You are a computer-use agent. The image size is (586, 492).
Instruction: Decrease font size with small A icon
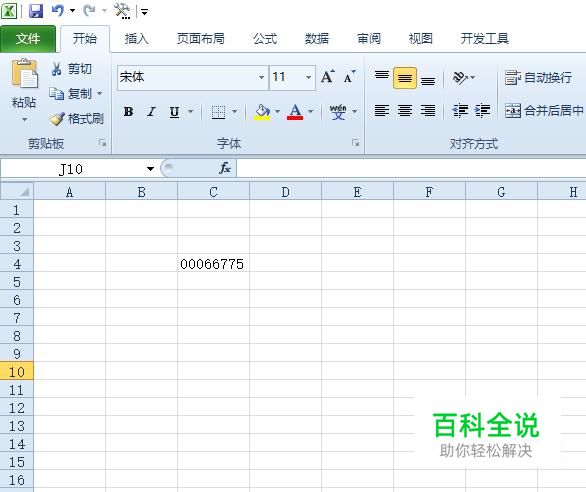[x=350, y=77]
